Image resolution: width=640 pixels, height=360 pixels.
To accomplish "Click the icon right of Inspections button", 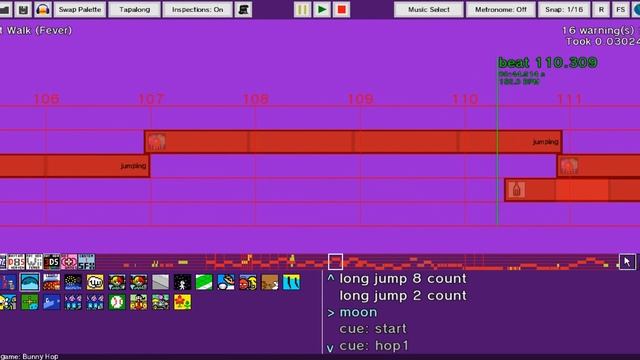I will [243, 9].
